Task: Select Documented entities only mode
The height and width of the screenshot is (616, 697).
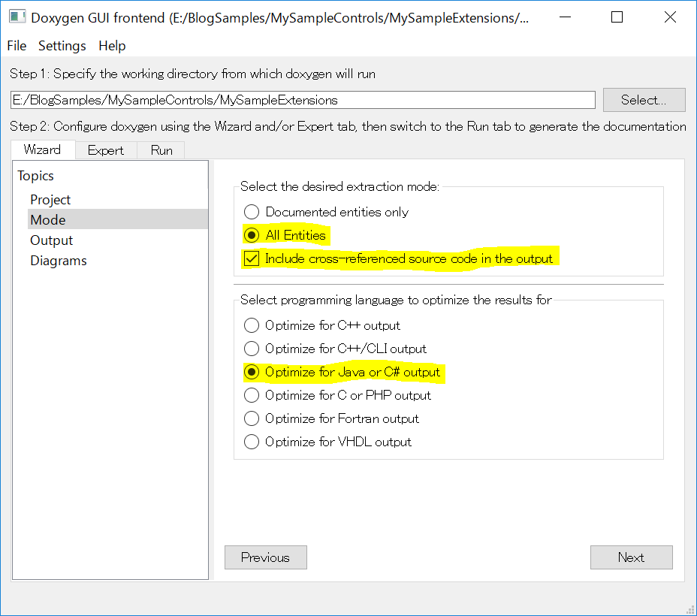Action: coord(251,212)
